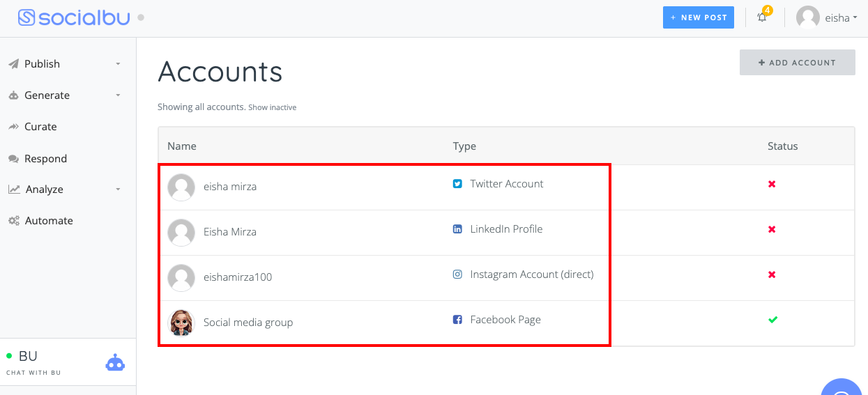Click the LinkedIn Profile type text
Viewport: 868px width, 395px height.
506,229
